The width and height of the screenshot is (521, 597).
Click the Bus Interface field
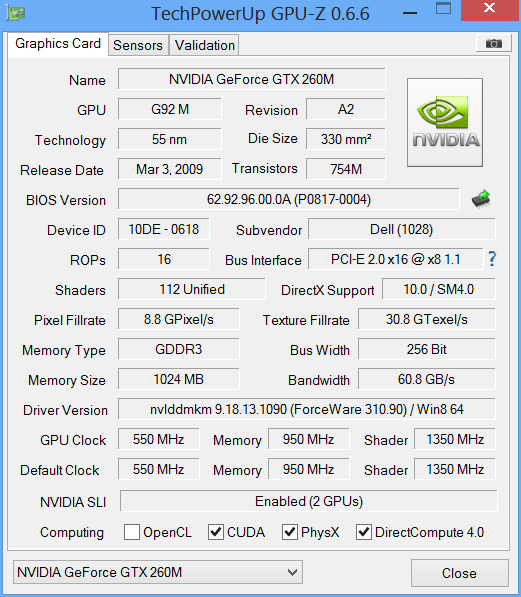(396, 259)
